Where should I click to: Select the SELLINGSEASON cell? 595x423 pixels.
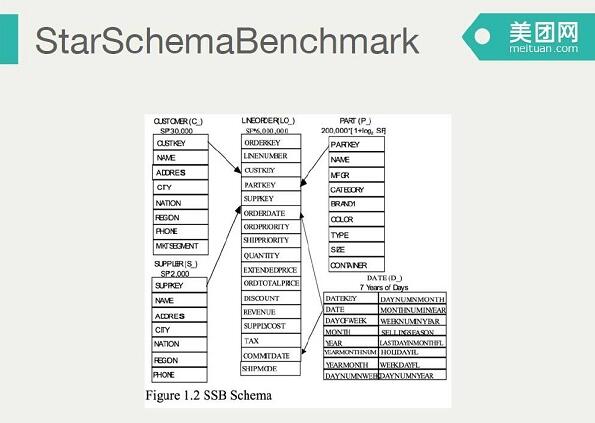pos(412,332)
